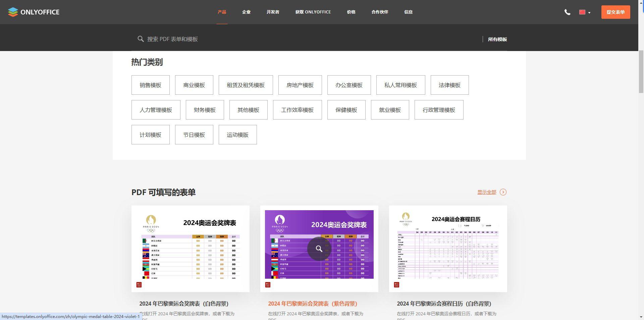Click the phone contact icon in top bar

click(x=568, y=12)
